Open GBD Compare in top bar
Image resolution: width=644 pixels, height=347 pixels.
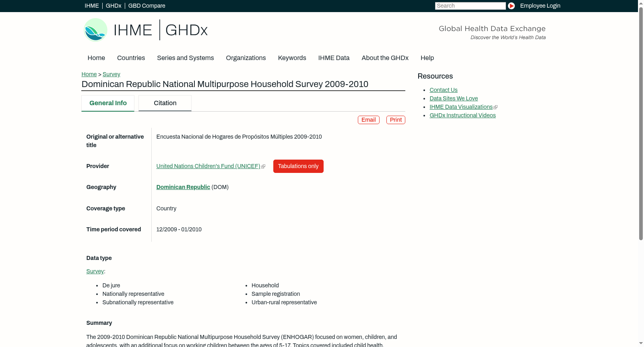147,6
